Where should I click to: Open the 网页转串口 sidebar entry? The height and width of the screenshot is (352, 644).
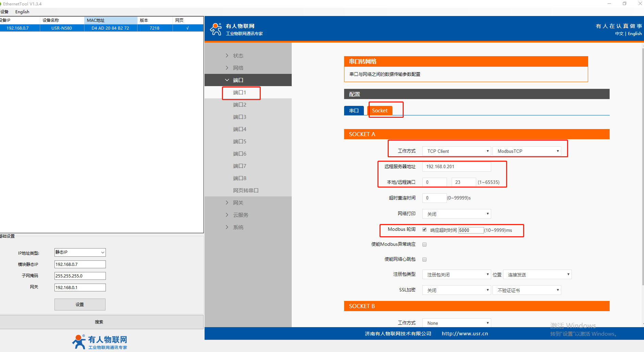point(245,190)
